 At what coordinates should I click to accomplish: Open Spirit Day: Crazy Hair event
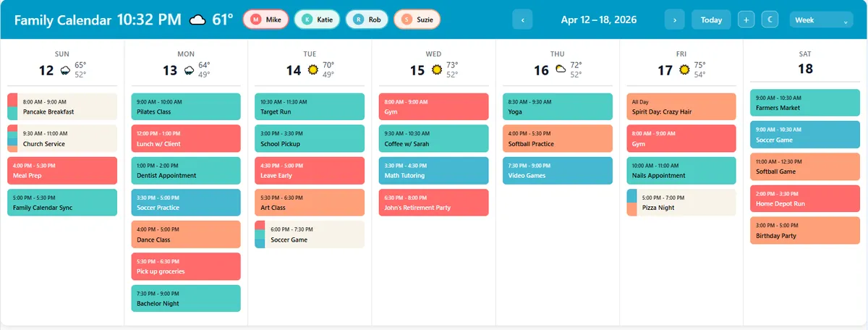click(681, 106)
